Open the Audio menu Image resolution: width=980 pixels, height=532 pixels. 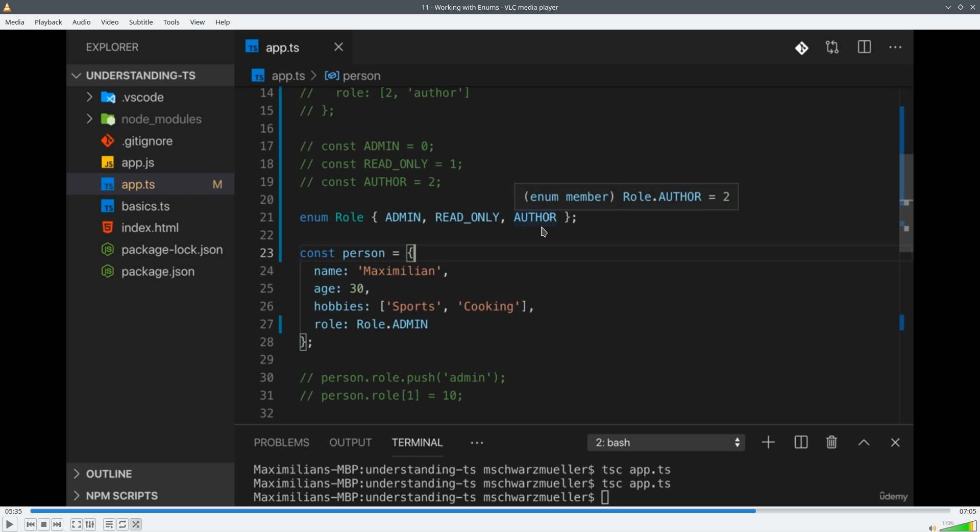point(82,22)
